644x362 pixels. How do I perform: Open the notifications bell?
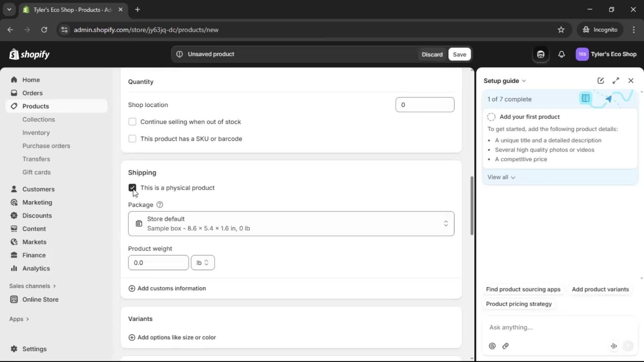[x=562, y=54]
